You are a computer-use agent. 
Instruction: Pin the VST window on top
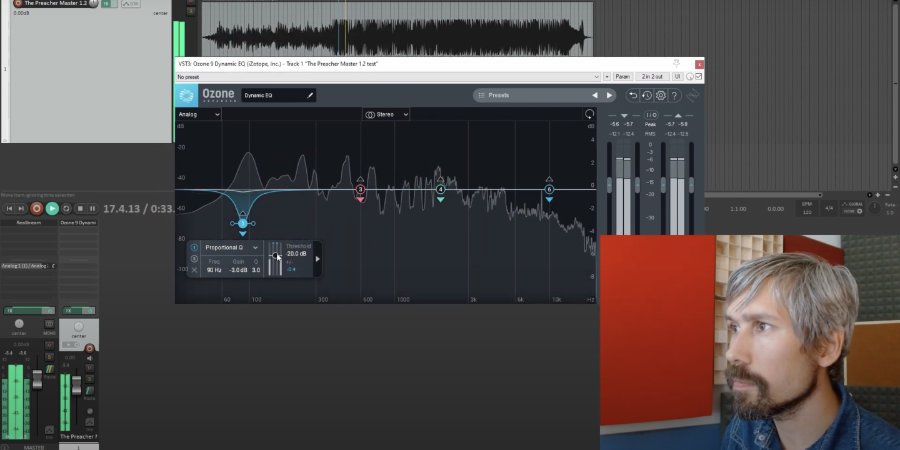pos(676,64)
